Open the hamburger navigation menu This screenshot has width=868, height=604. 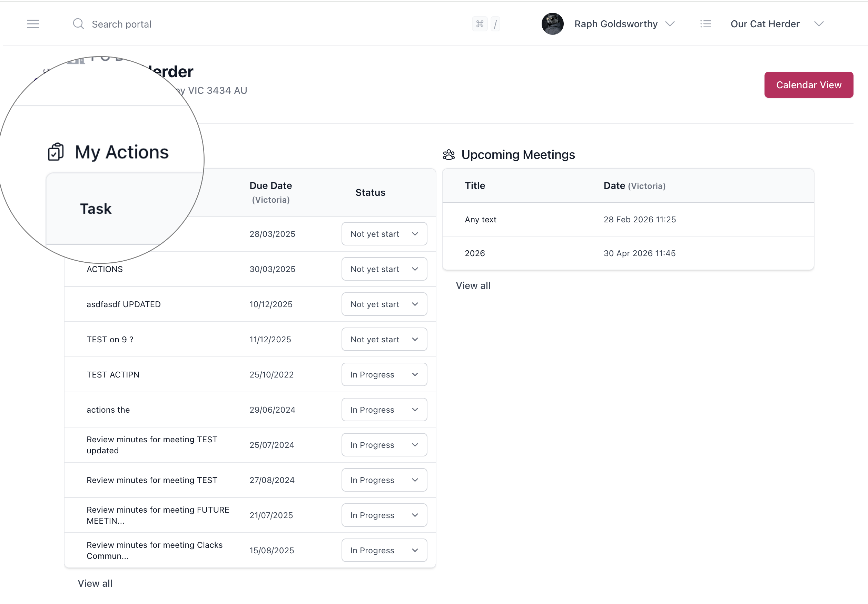point(33,24)
